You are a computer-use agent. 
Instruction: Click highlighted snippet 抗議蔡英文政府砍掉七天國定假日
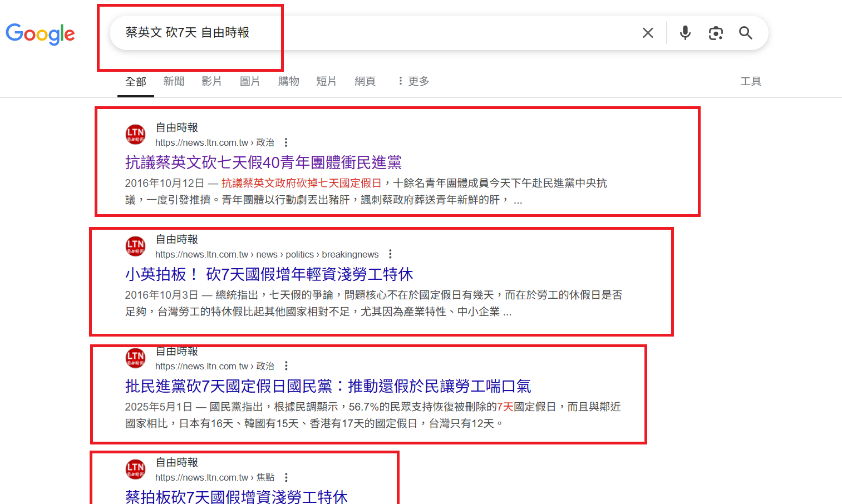[302, 183]
